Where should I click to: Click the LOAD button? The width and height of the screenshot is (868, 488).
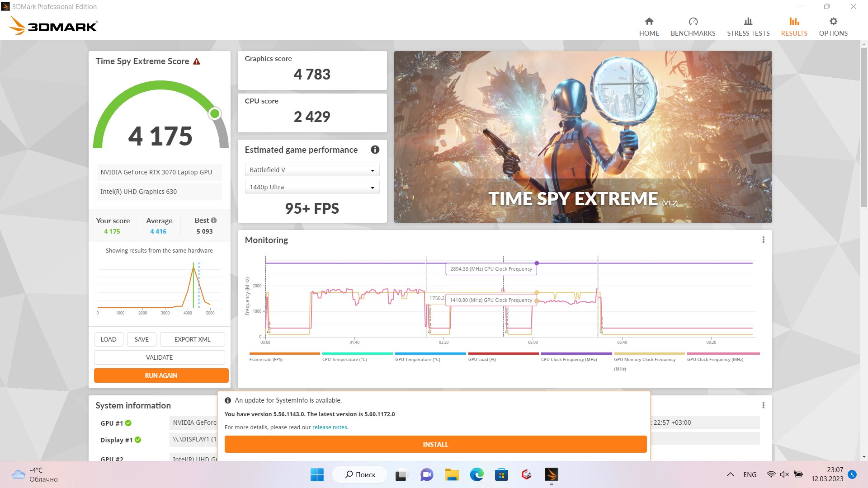108,339
